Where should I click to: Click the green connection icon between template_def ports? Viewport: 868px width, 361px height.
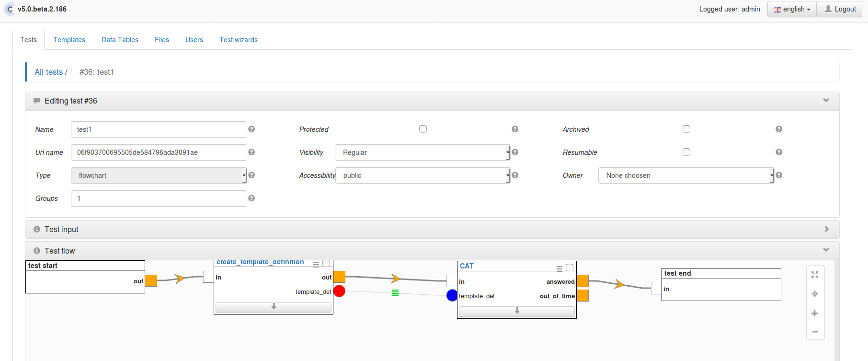click(395, 292)
